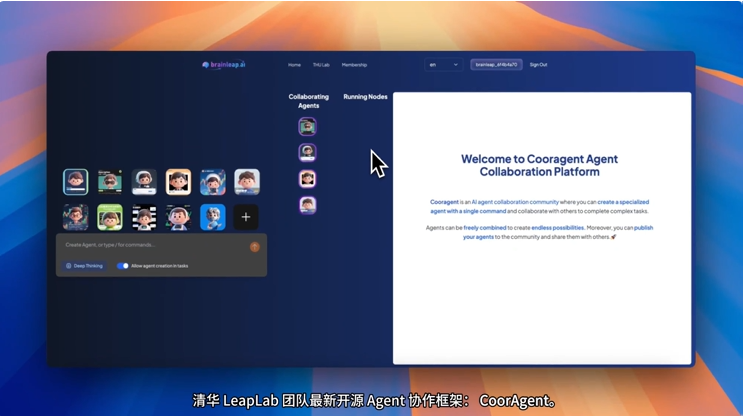Disable 'Allow agent creation in tasks' switch
This screenshot has width=744, height=416.
pyautogui.click(x=123, y=266)
